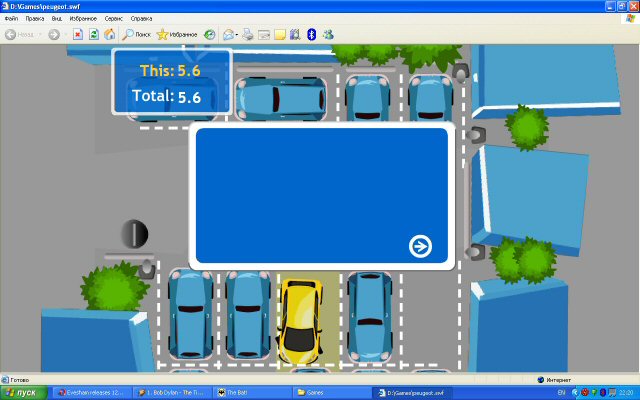This screenshot has width=640, height=400.
Task: Click the peugeot.swf taskbar button
Action: pyautogui.click(x=413, y=393)
